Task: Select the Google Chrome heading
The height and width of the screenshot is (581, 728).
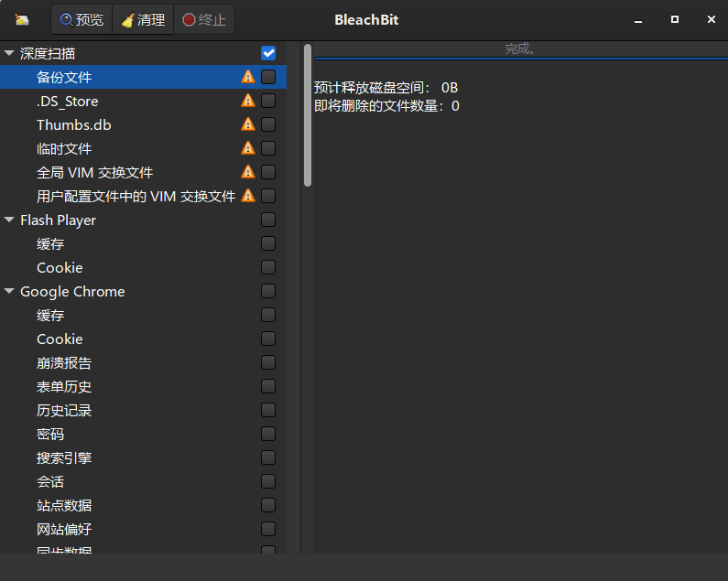Action: click(x=143, y=292)
